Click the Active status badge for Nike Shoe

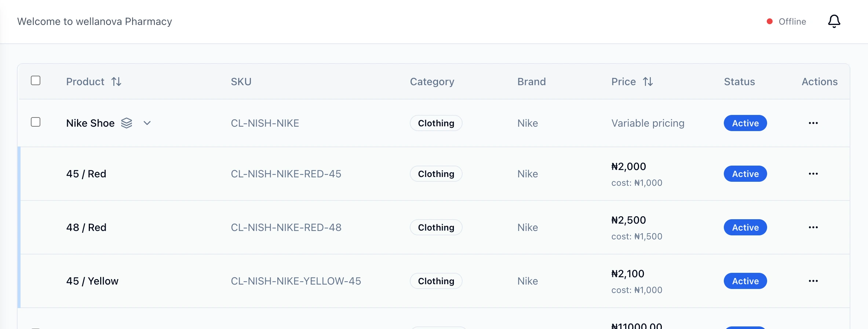(745, 123)
